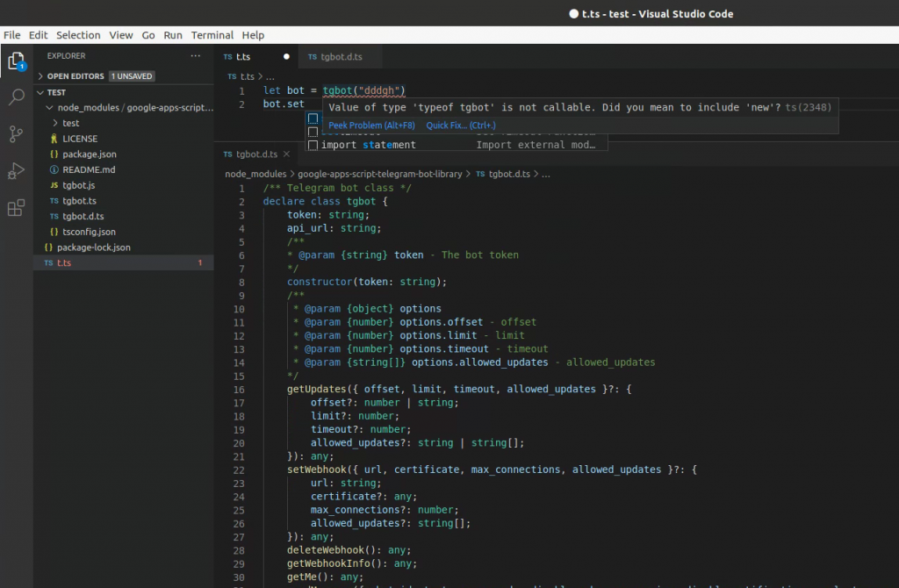Open README.md in explorer
The image size is (899, 588).
tap(89, 169)
